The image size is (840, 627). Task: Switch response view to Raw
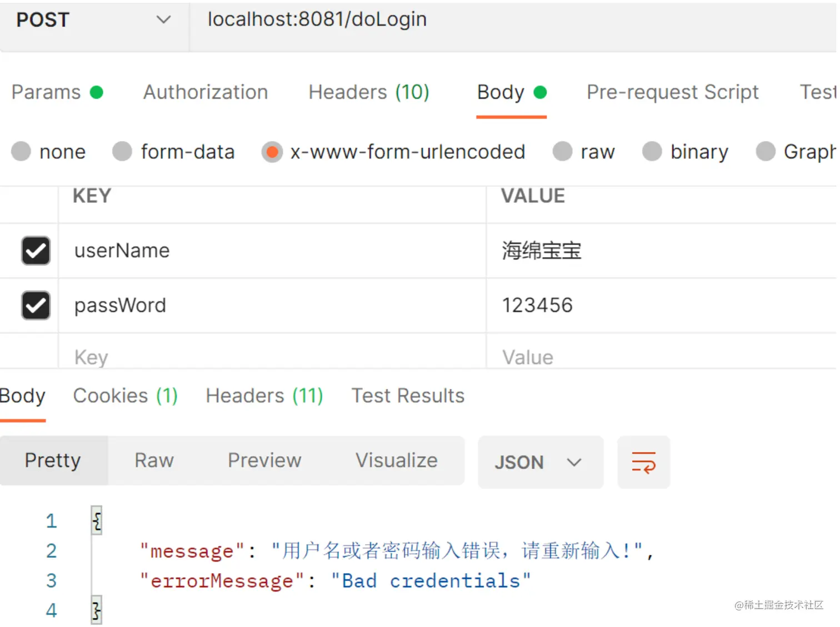tap(154, 460)
